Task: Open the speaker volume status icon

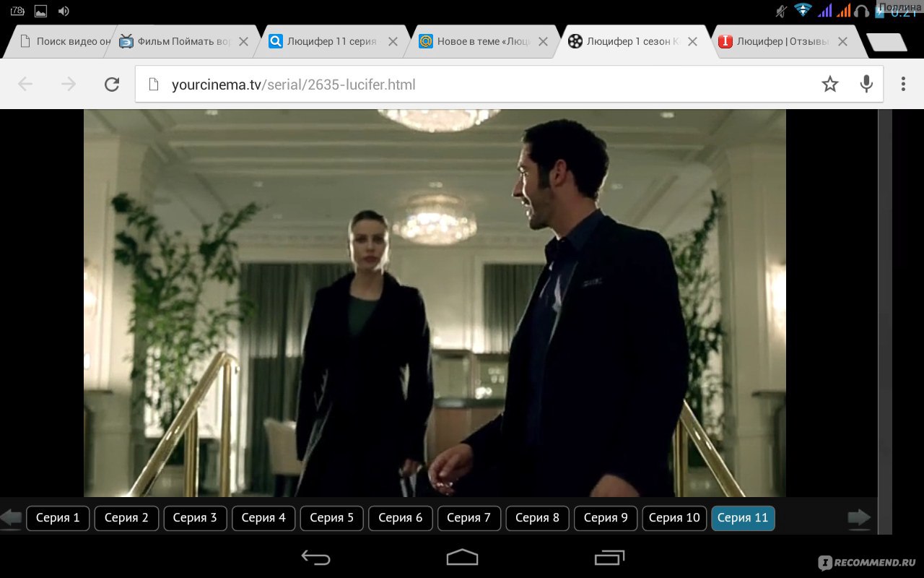Action: click(x=64, y=11)
